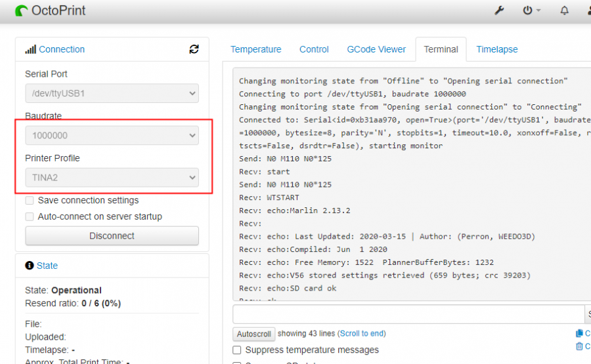Click 'V56 stored settings retrieved' line
Viewport: 591px width, 364px height.
click(385, 275)
